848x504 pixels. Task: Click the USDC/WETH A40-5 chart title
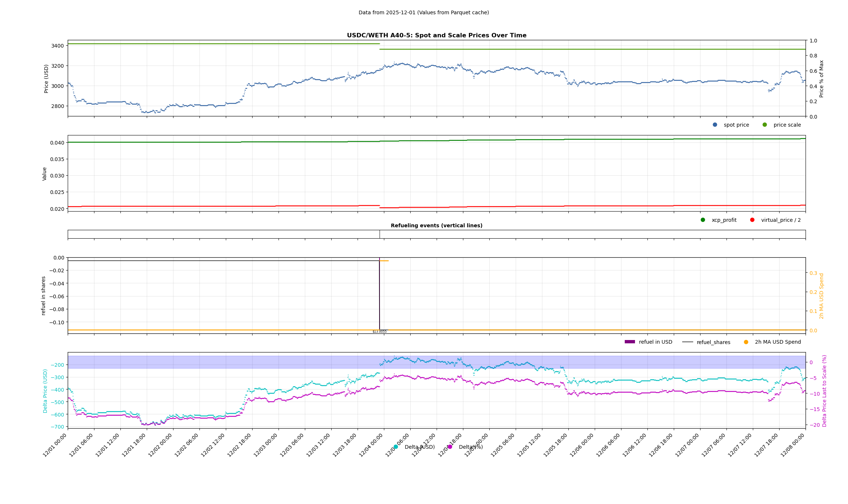coord(436,36)
